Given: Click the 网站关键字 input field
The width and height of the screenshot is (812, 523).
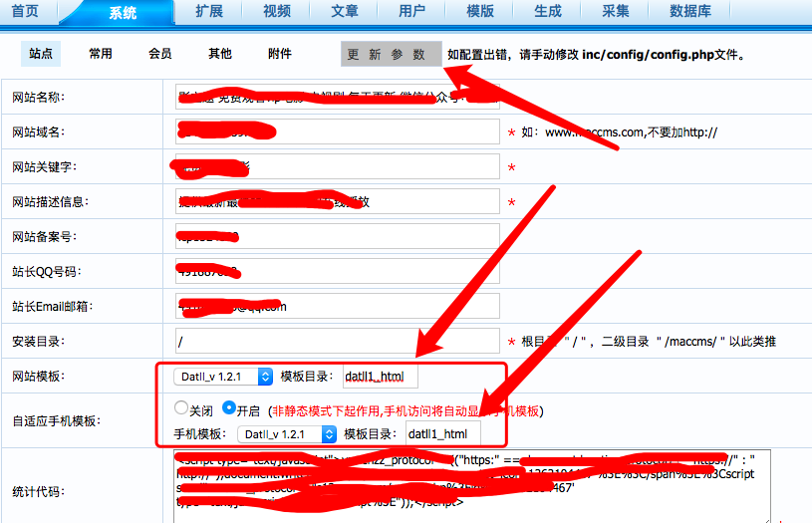Looking at the screenshot, I should pyautogui.click(x=338, y=166).
